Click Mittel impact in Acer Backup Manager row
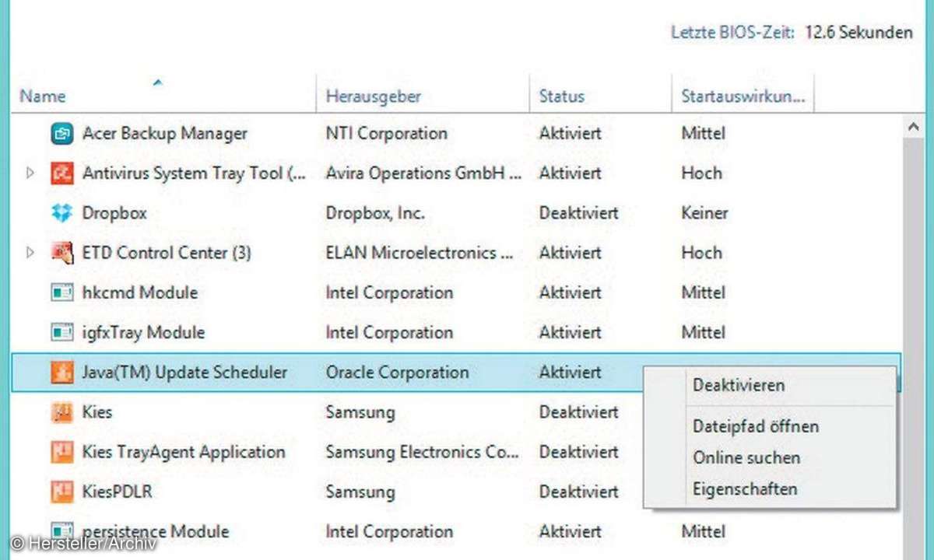Screen dimensions: 934x560 pos(703,134)
